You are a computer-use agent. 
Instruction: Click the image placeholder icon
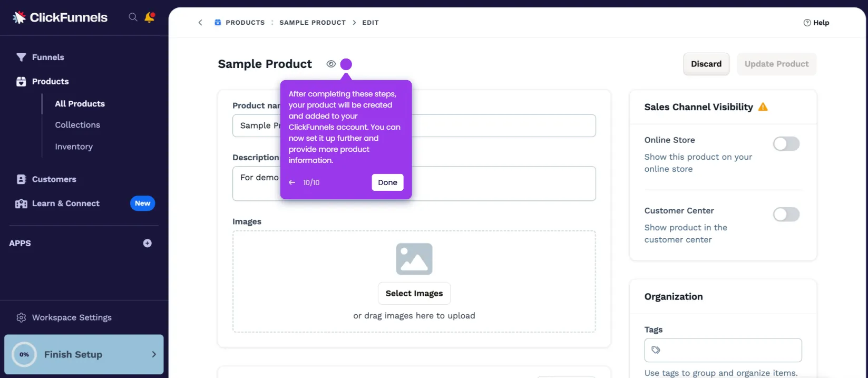tap(414, 259)
